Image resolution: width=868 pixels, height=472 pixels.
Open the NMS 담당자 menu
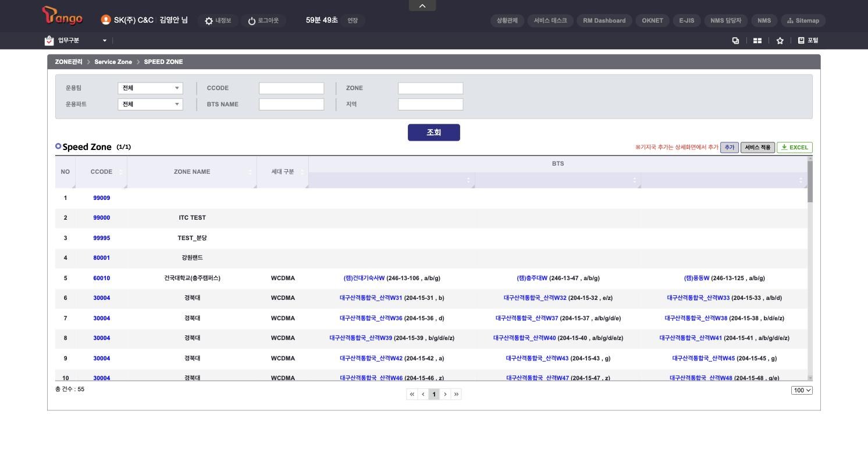726,20
